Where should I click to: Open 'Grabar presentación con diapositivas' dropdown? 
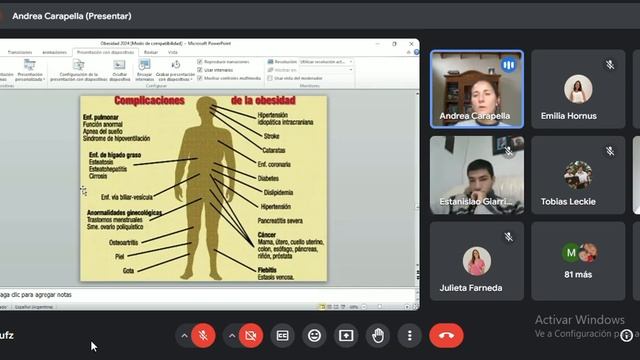(176, 70)
